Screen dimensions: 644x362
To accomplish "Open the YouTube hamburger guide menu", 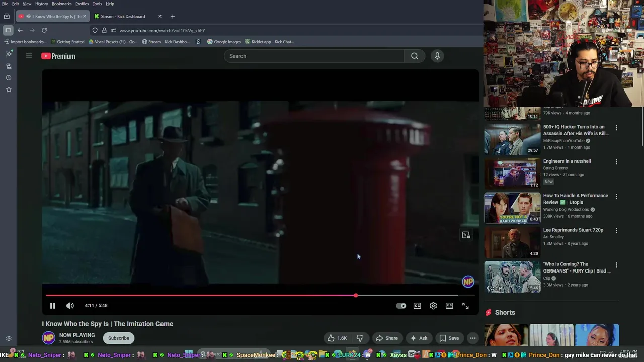I will point(29,56).
